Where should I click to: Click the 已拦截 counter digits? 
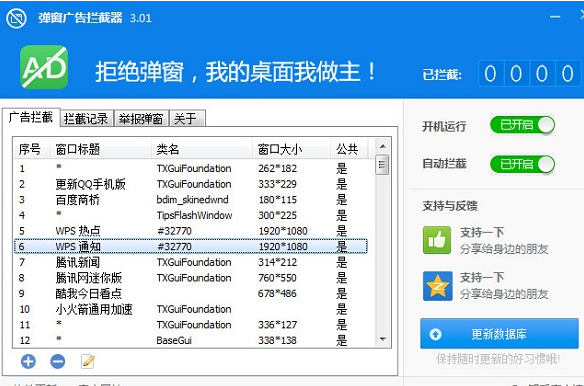(529, 74)
